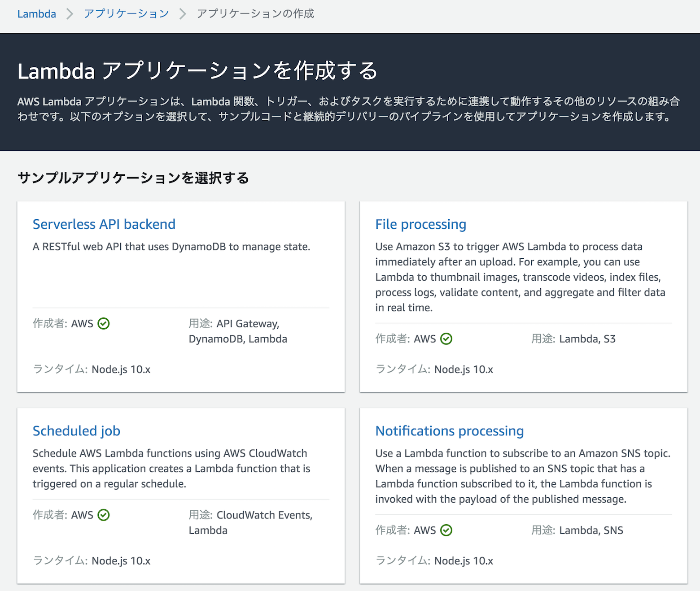
Task: Select 'API Gateway, DynamoDB, Lambda' usage text
Action: click(x=238, y=331)
